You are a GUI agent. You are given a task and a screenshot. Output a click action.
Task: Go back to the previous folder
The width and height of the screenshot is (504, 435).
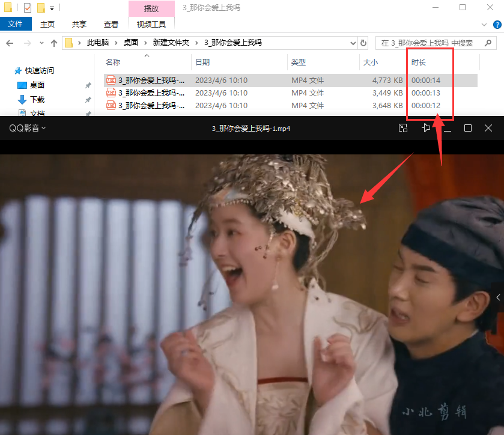[10, 43]
